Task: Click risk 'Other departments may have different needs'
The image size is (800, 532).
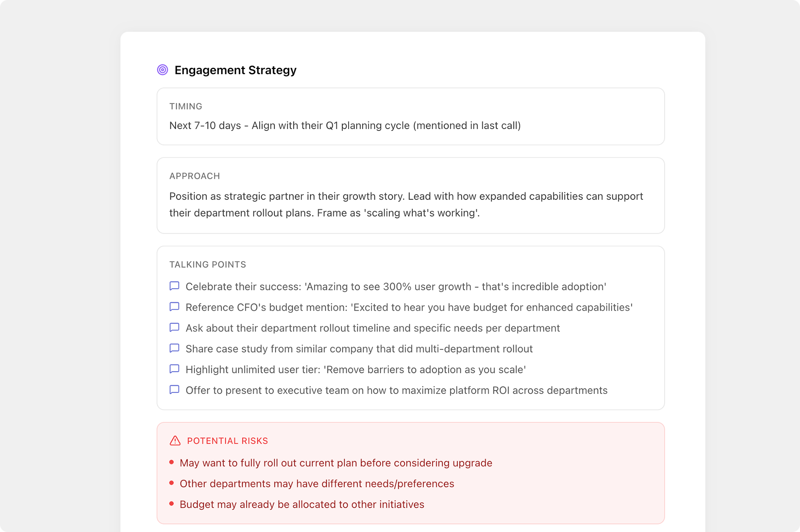Action: [317, 484]
